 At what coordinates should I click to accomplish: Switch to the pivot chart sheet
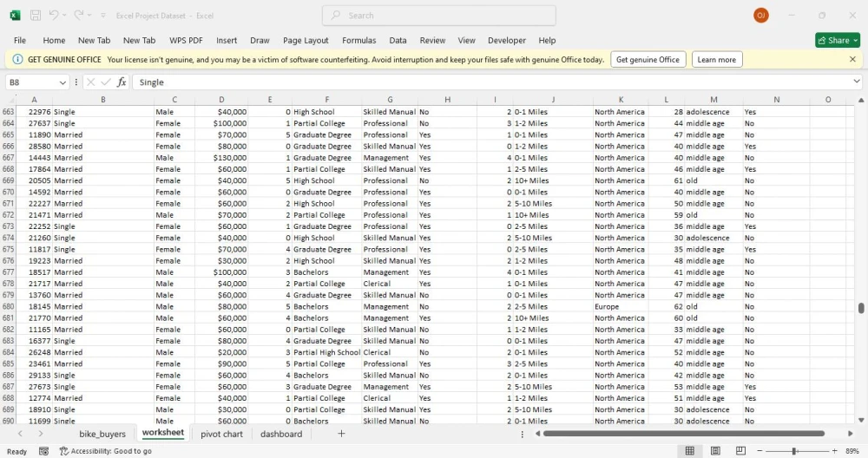[221, 434]
